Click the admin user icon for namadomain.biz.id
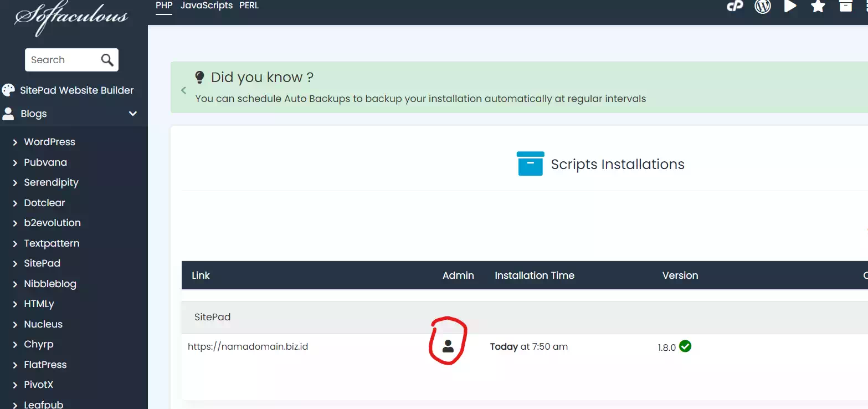The image size is (868, 409). [448, 346]
